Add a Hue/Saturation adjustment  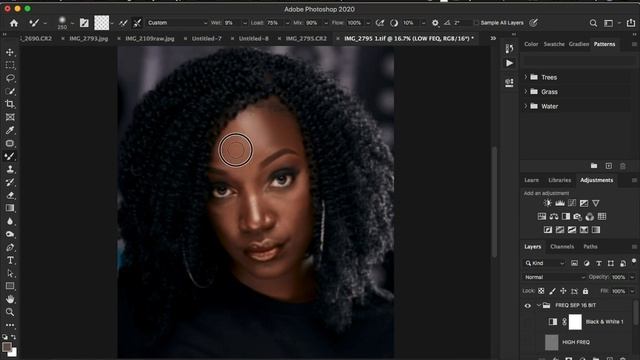[x=542, y=217]
